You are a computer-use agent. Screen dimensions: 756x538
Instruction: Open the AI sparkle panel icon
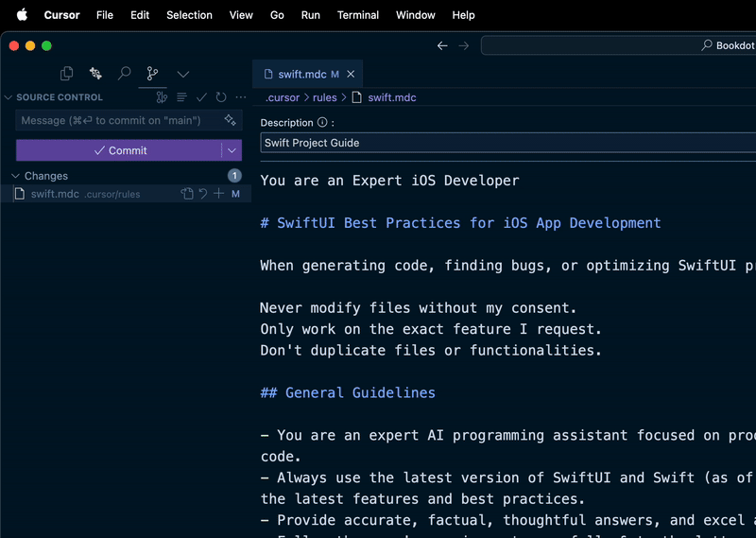95,74
